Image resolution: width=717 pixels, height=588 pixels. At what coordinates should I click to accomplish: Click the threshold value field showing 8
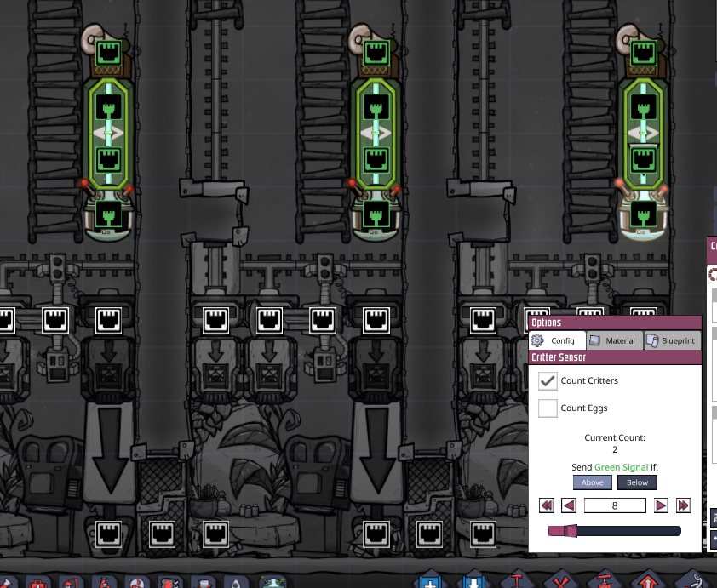pos(615,505)
